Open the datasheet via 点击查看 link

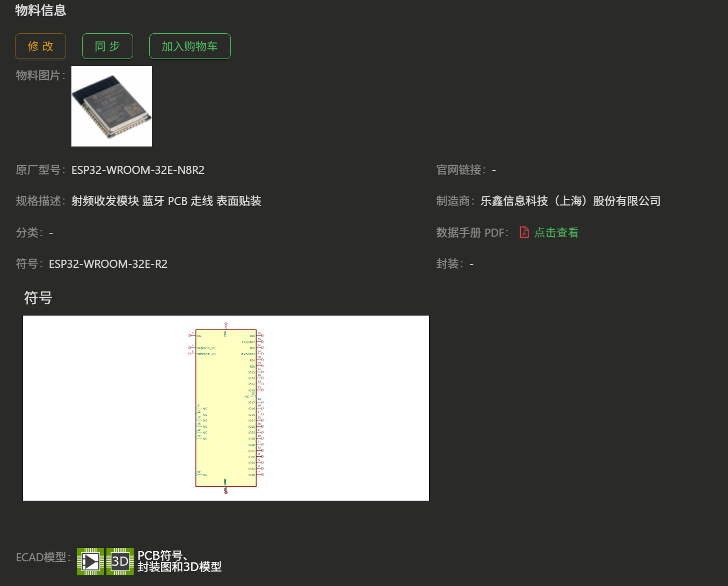point(556,232)
